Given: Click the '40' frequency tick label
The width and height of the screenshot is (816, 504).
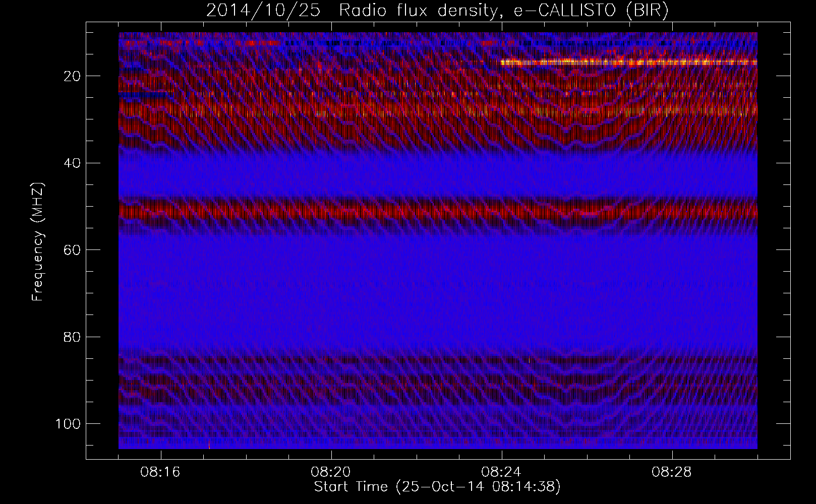Looking at the screenshot, I should tap(71, 163).
